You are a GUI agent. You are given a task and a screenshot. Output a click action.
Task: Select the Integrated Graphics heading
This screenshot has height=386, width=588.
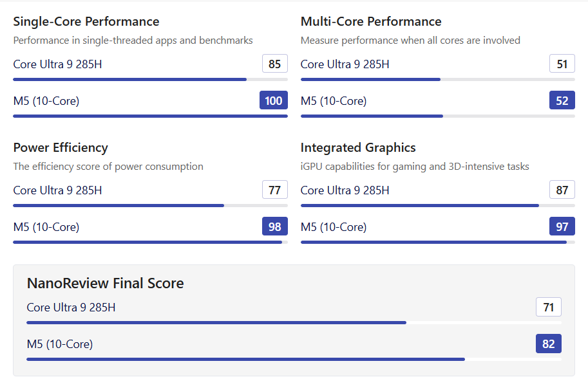click(x=358, y=148)
